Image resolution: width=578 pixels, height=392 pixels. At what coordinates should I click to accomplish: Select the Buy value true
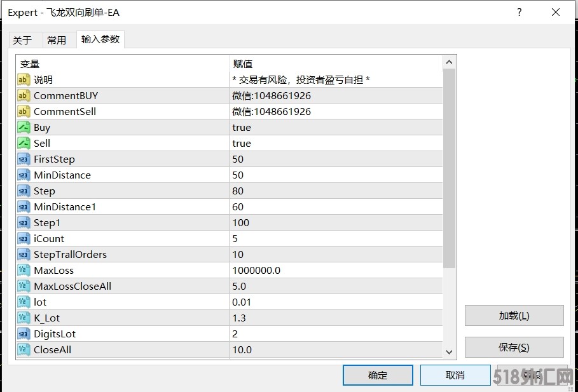pos(336,127)
